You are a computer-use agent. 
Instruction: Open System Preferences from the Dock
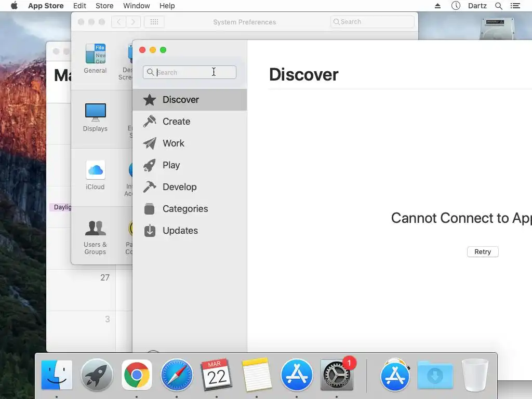(x=337, y=375)
